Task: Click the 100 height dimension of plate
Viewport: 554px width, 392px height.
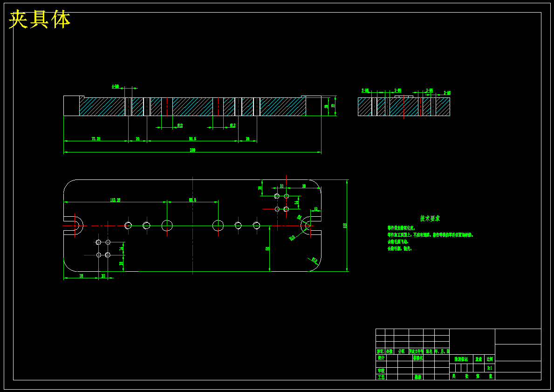Action: [345, 225]
